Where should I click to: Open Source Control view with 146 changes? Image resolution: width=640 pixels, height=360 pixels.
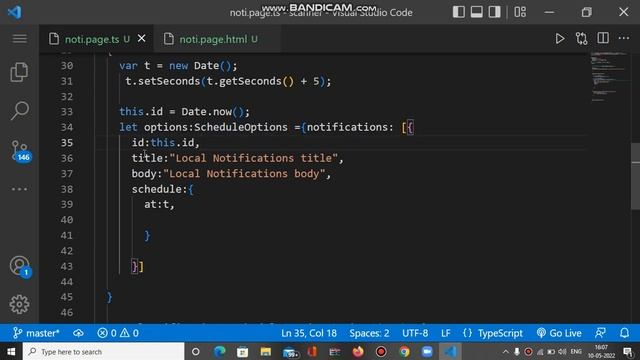tap(20, 151)
